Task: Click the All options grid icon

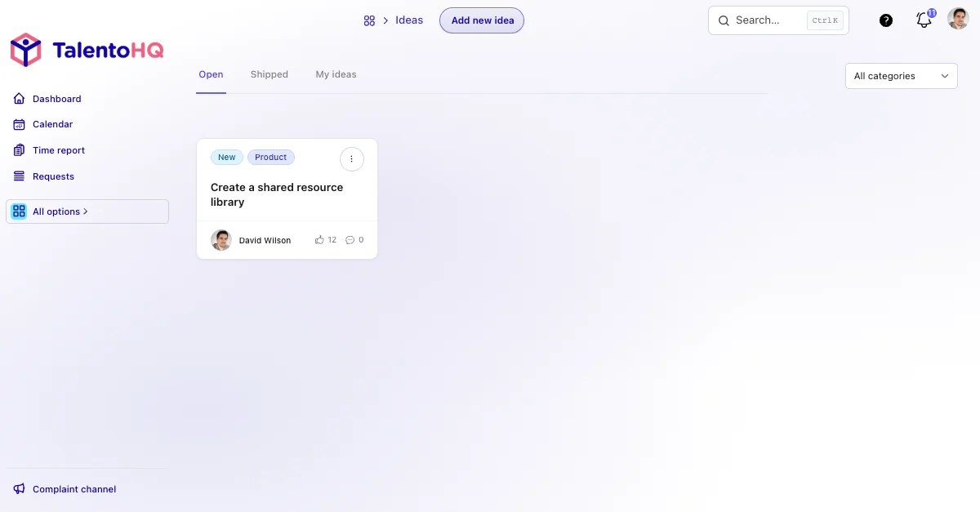Action: pyautogui.click(x=19, y=211)
